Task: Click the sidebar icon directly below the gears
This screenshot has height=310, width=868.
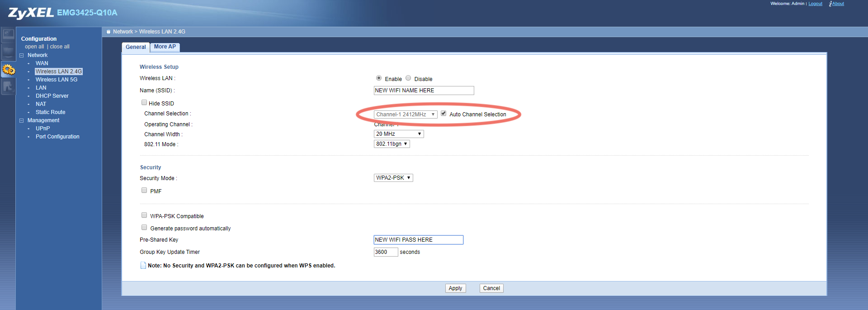Action: point(8,86)
